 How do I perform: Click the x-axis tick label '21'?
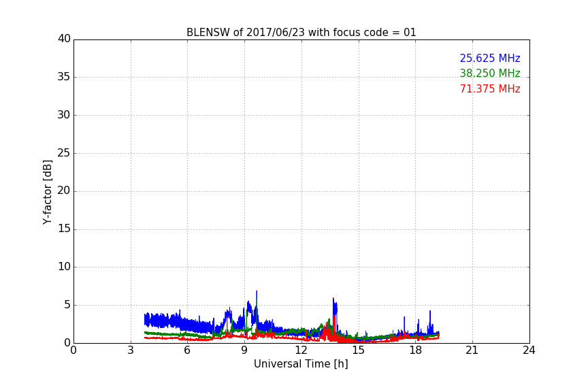tap(472, 350)
